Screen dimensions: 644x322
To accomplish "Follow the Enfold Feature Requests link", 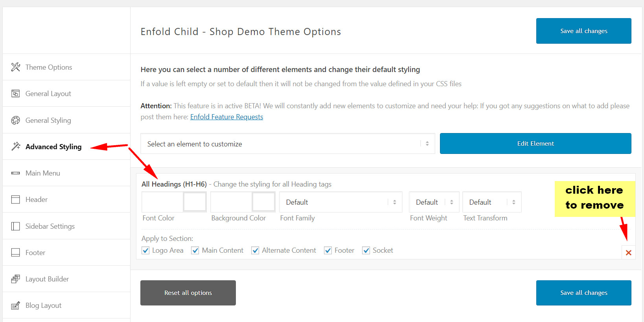I will click(x=226, y=117).
